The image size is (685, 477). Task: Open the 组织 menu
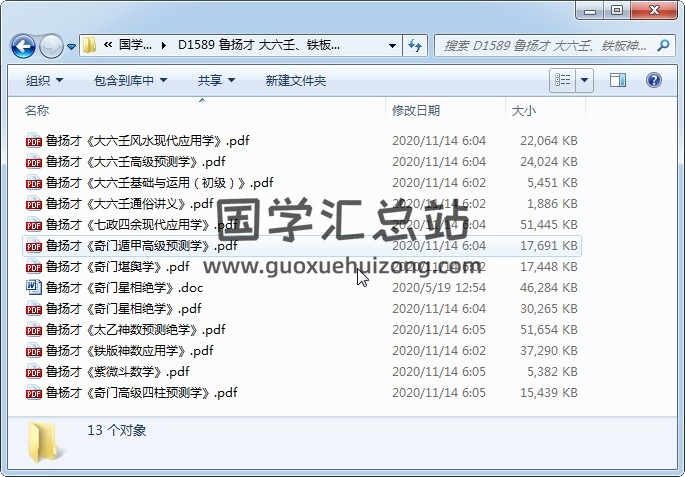coord(44,80)
